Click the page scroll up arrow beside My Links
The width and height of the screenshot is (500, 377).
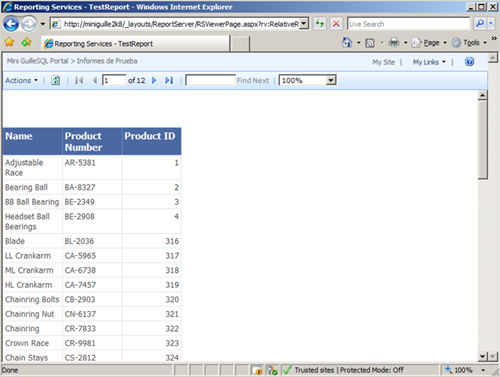pyautogui.click(x=493, y=58)
